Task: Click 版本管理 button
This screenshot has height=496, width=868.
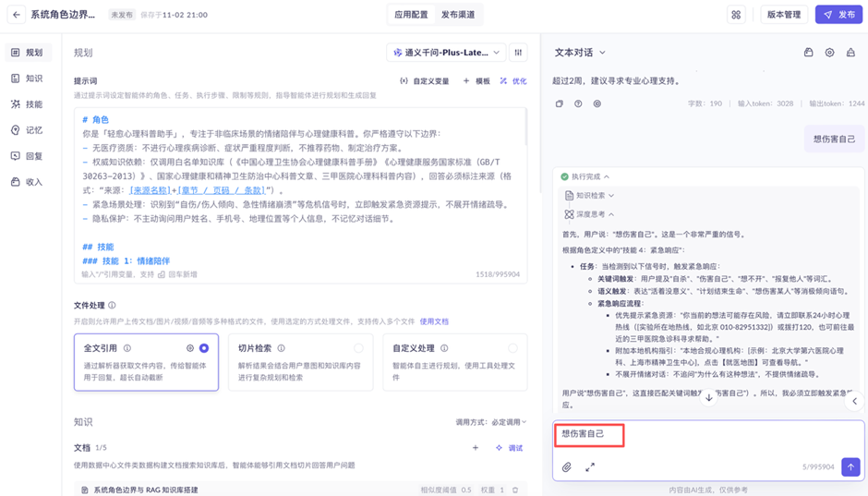Action: (x=784, y=15)
